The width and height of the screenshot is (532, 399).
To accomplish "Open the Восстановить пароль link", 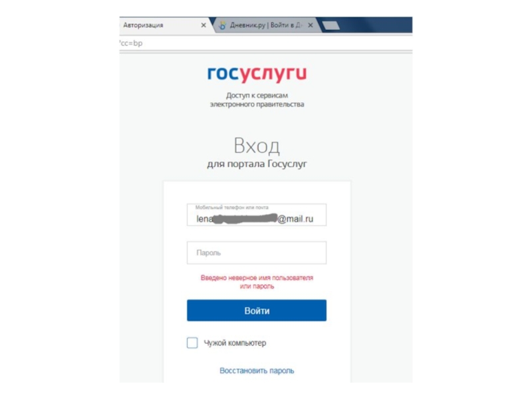I will pos(257,371).
